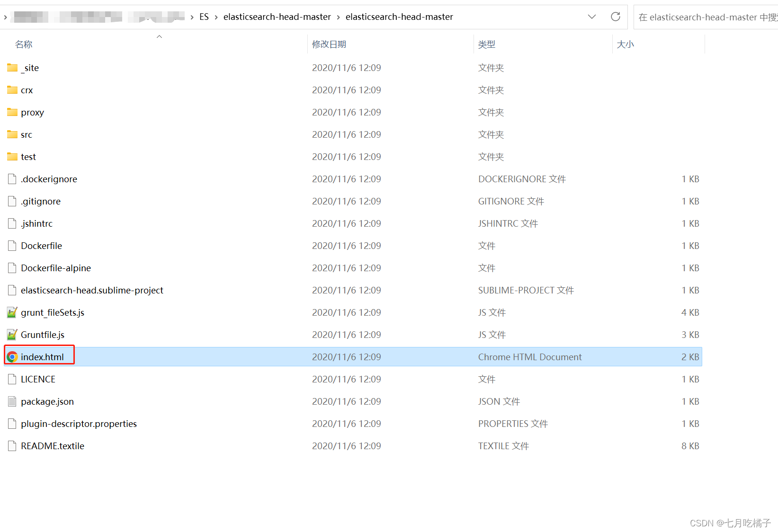
Task: Expand chevron after ES breadcrumb
Action: pos(216,17)
